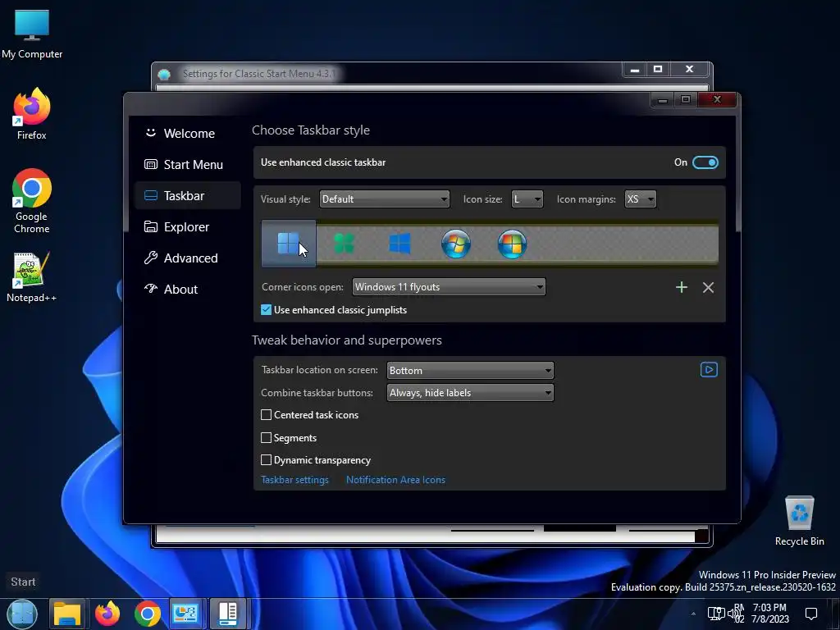This screenshot has height=630, width=840.
Task: Open the network tray icon
Action: [715, 614]
